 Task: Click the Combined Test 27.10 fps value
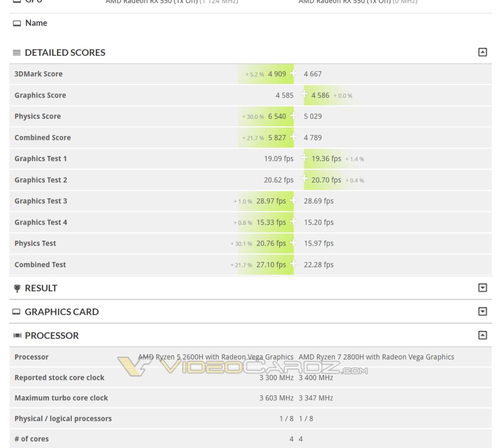(x=271, y=264)
